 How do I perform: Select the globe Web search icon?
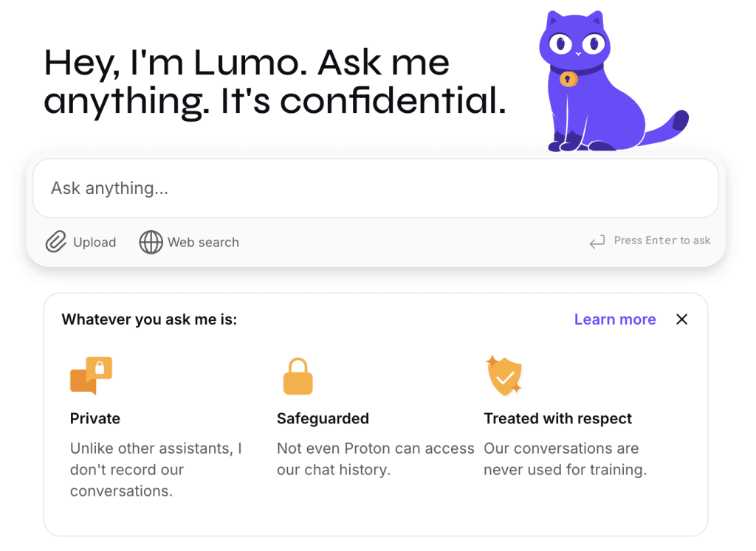click(151, 242)
